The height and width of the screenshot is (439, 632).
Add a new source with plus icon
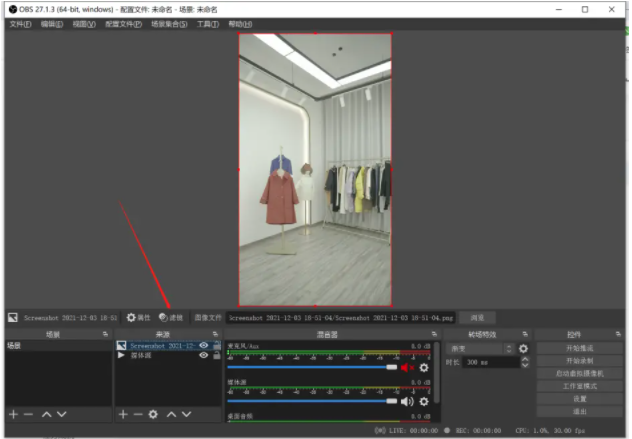click(x=123, y=414)
